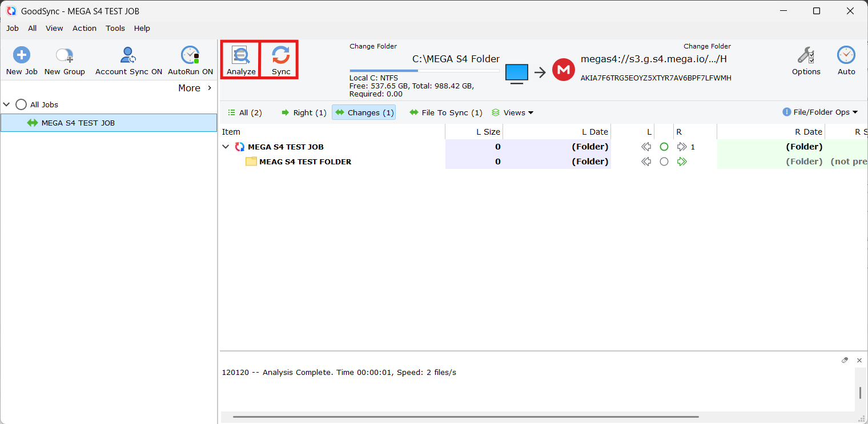Click the log panel vertical scrollbar
Viewport: 868px width, 424px height.
[x=860, y=393]
